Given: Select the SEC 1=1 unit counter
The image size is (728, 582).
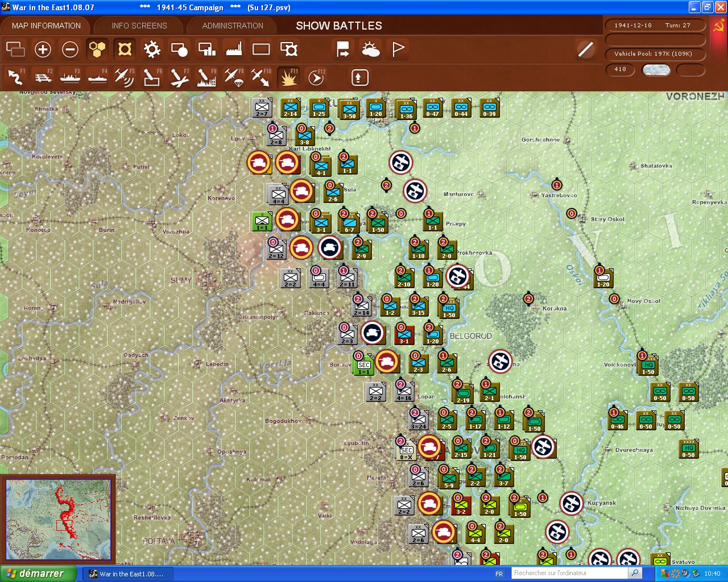Looking at the screenshot, I should click(x=363, y=364).
